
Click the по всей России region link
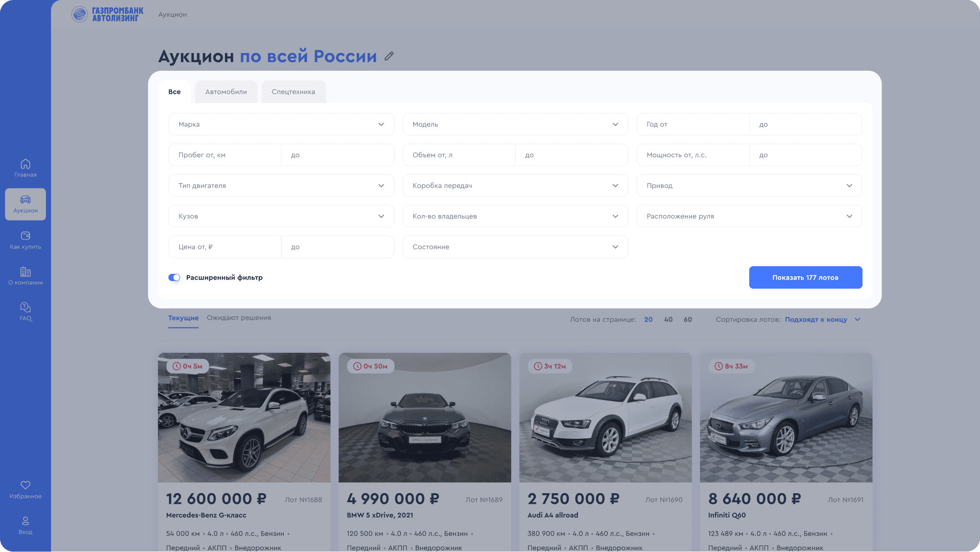(x=308, y=56)
